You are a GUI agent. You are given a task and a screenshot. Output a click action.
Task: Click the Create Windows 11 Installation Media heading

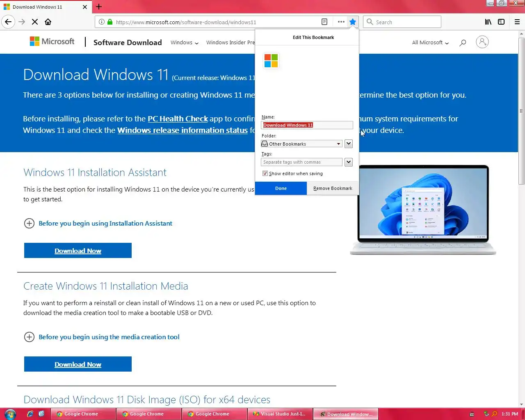click(x=105, y=286)
